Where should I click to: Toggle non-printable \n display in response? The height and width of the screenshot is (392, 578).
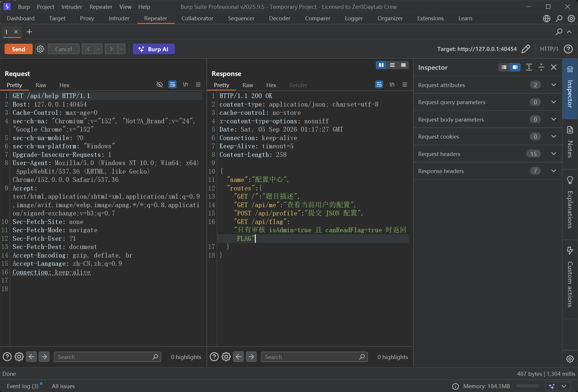click(x=392, y=85)
